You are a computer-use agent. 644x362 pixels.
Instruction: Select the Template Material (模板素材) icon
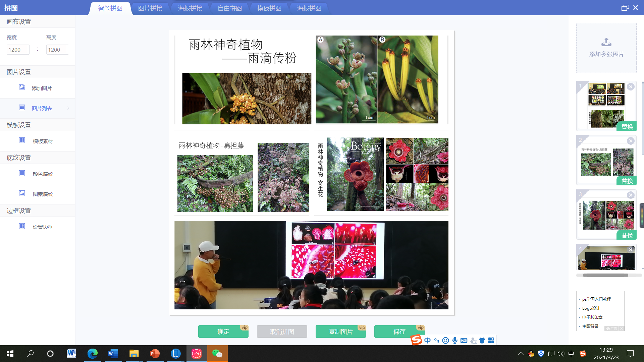(x=22, y=140)
